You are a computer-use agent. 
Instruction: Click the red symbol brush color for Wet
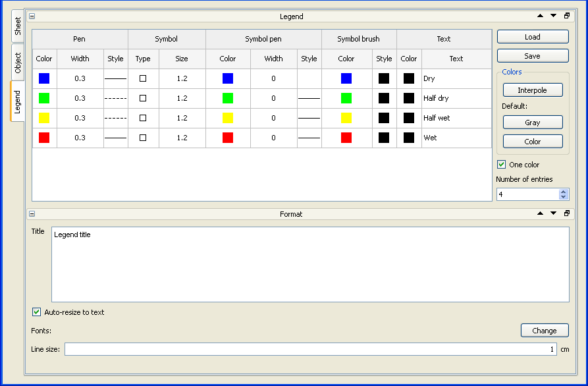[346, 138]
